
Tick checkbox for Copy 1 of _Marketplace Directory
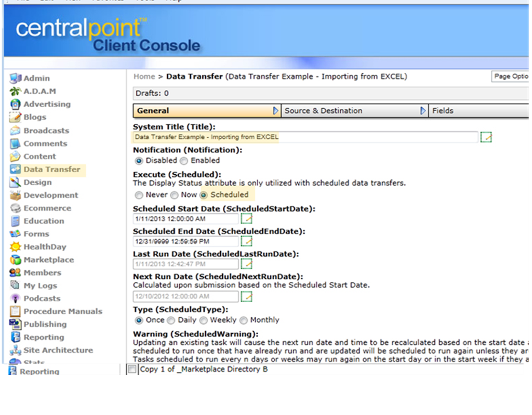(x=132, y=369)
